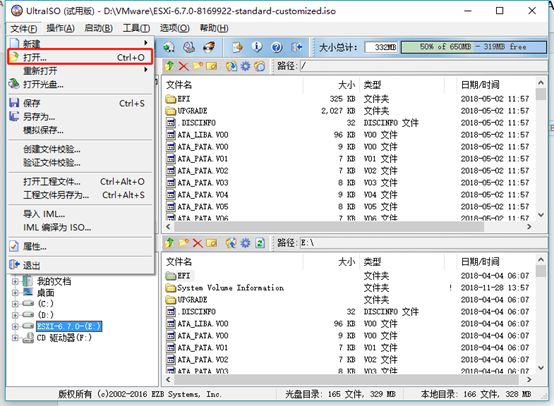554x406 pixels.
Task: Open the 文件(F) menu
Action: pyautogui.click(x=23, y=28)
